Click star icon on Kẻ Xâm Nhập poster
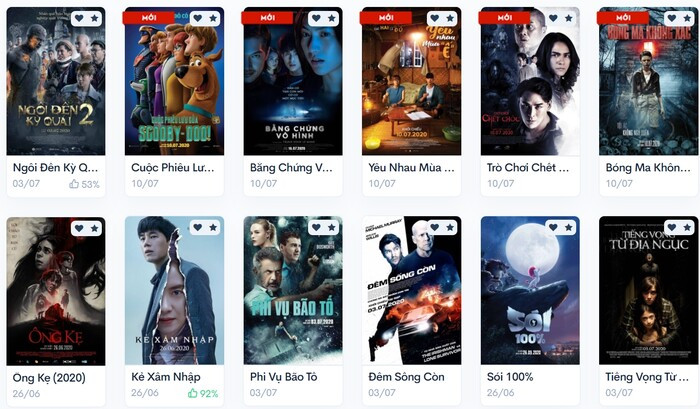Screen dimensions: 700x409 pyautogui.click(x=213, y=227)
